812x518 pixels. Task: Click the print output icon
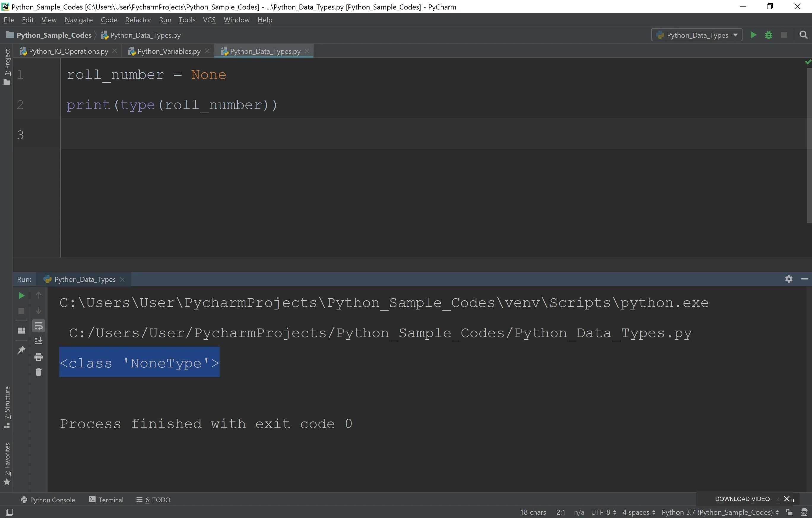pyautogui.click(x=39, y=357)
